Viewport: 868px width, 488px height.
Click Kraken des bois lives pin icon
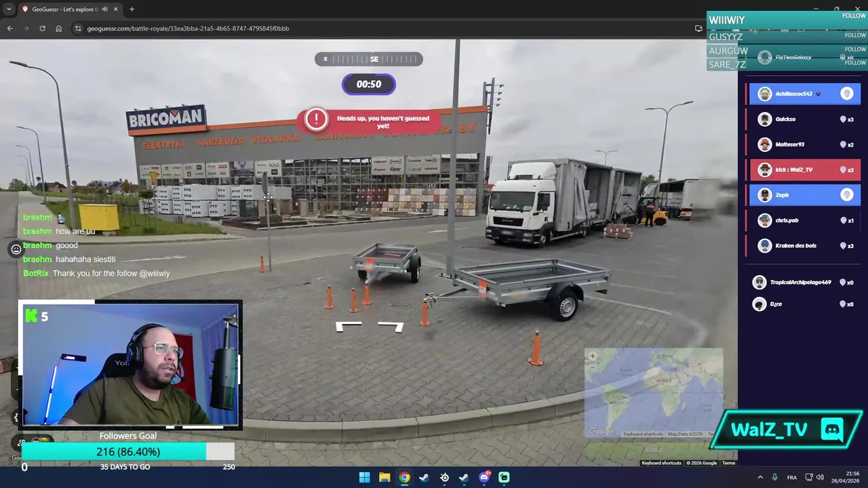[x=843, y=245]
